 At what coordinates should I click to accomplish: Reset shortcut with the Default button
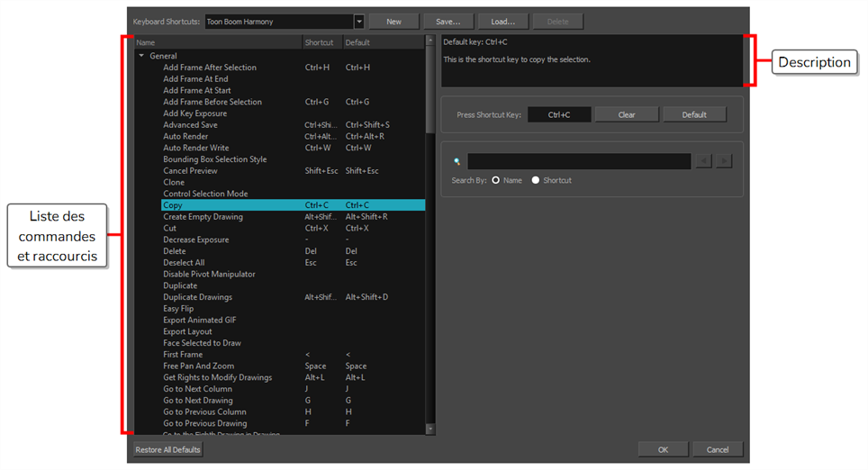694,114
